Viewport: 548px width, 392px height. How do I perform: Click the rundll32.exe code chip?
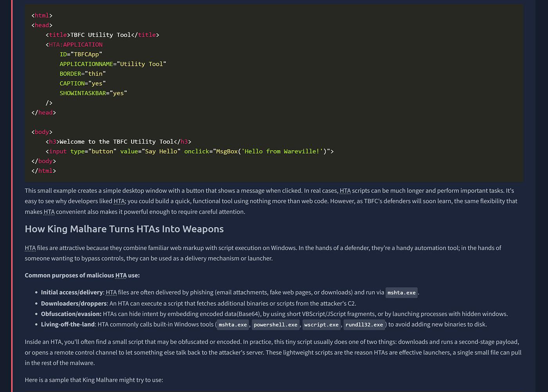[364, 325]
